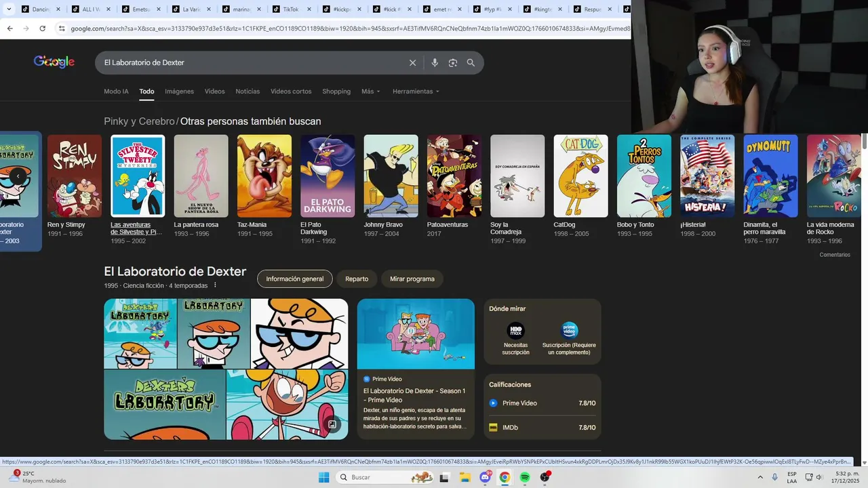Open OBS Studio from the taskbar
The height and width of the screenshot is (488, 868).
click(545, 477)
